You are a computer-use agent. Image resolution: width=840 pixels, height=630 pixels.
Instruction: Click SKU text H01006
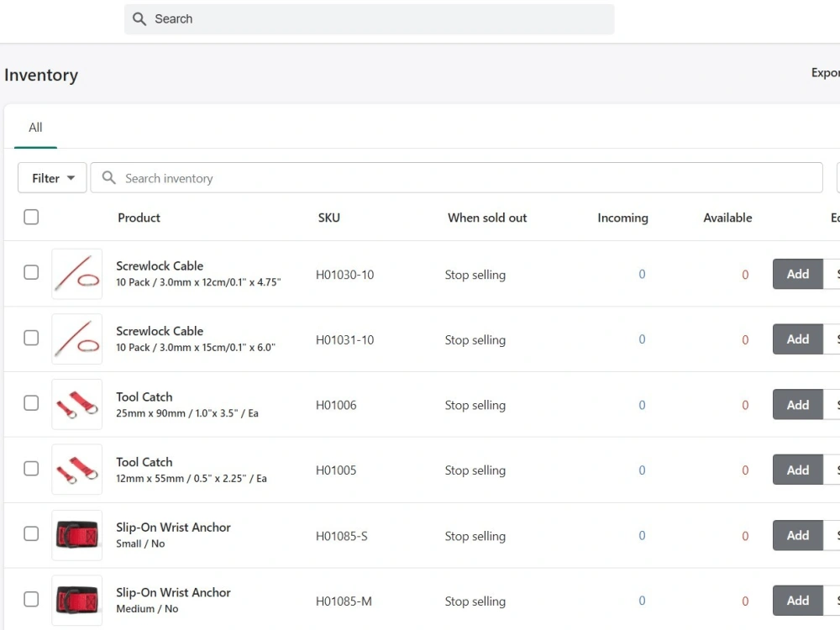[336, 406]
